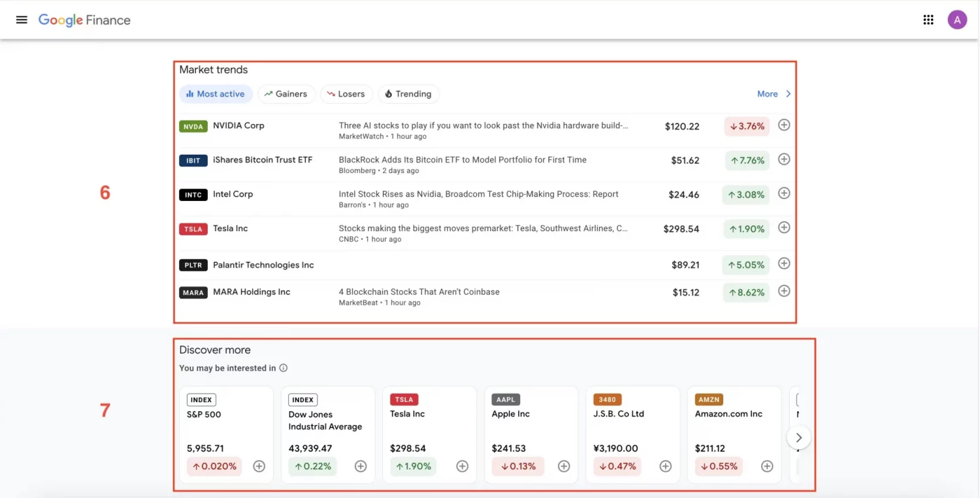Select the Most active tab

(216, 94)
